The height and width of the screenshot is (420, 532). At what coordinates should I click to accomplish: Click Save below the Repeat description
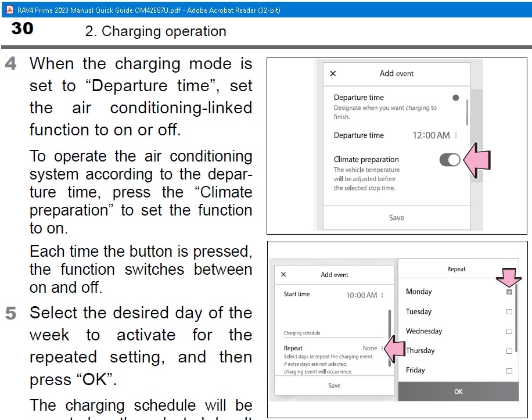[x=334, y=385]
